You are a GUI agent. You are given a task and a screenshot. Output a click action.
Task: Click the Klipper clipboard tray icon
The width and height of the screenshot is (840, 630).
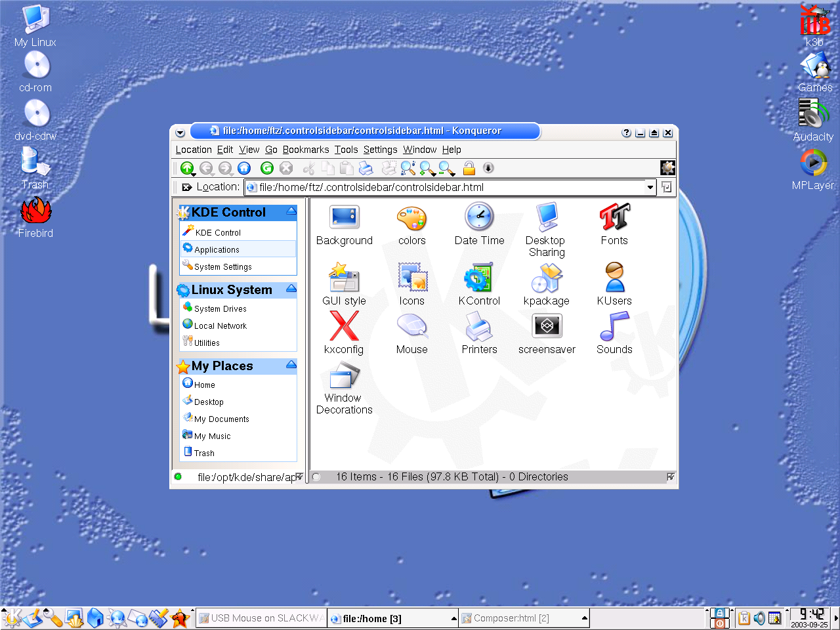(x=744, y=618)
